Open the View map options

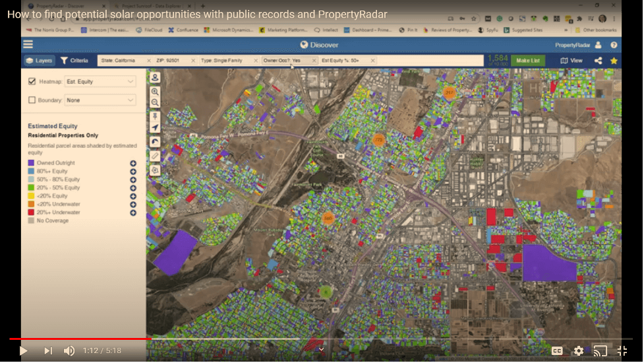coord(571,61)
